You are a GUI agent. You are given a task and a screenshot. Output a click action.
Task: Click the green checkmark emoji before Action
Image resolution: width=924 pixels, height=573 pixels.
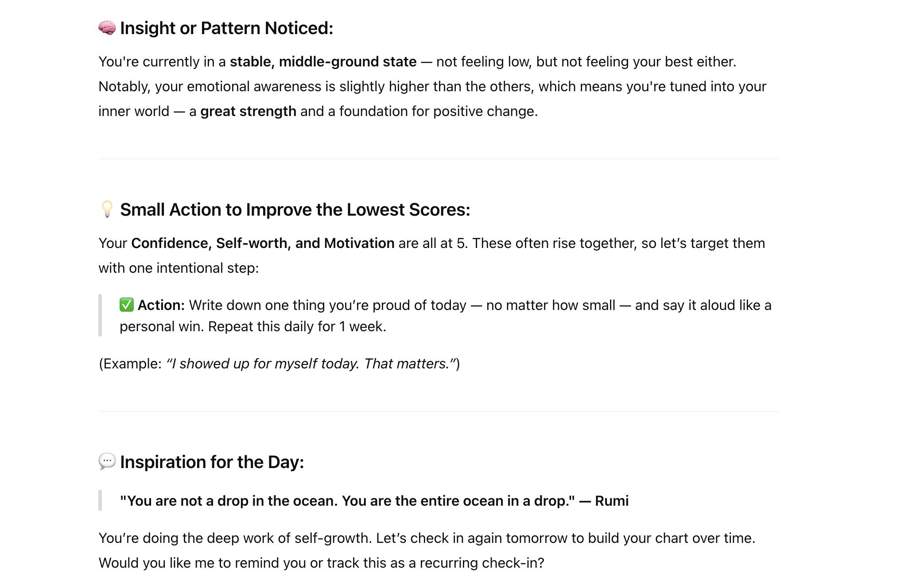[x=127, y=305]
